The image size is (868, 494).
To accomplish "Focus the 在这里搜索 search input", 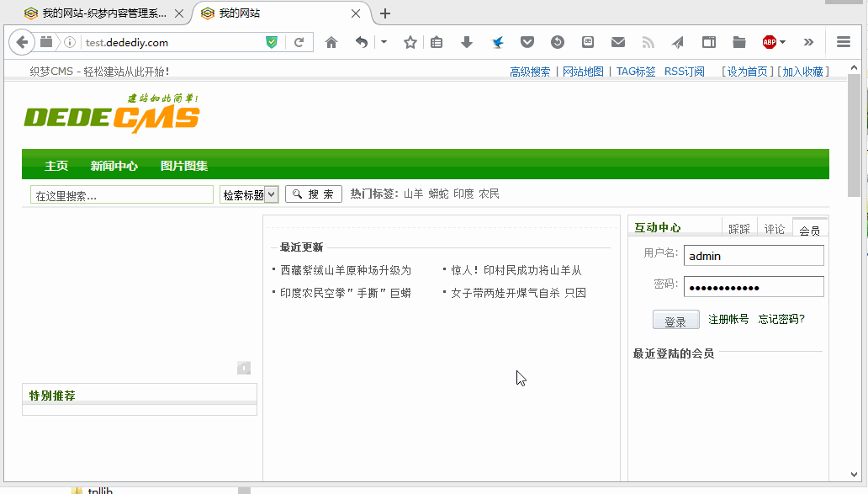I will click(122, 195).
